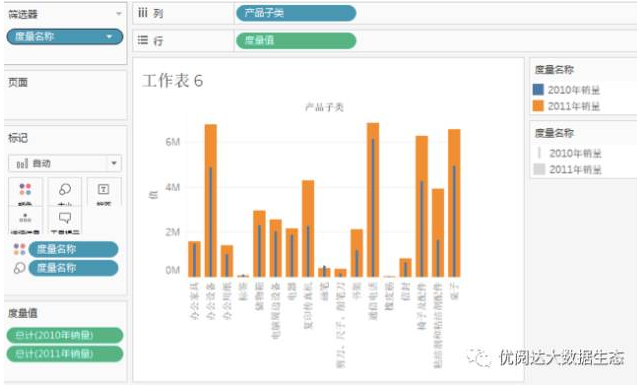Viewport: 637px width, 386px height.
Task: Click the bar chart icon in the mark type box
Action: (22, 163)
